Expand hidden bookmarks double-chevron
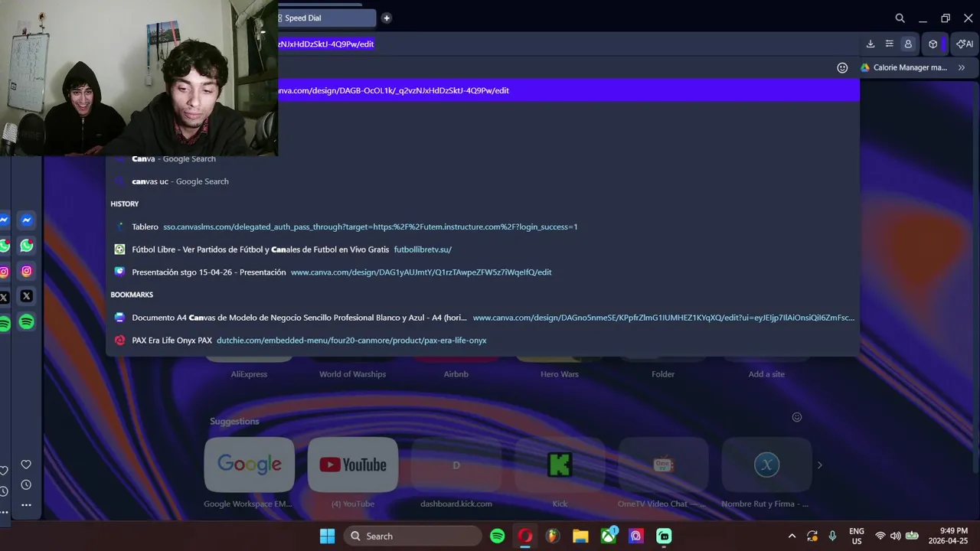Image resolution: width=980 pixels, height=551 pixels. (x=962, y=67)
